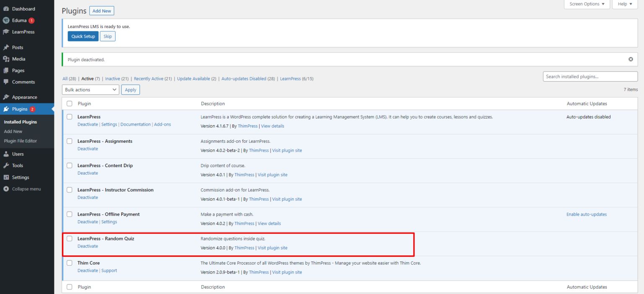Click the Dashboard icon in sidebar
The width and height of the screenshot is (644, 294).
(6, 9)
